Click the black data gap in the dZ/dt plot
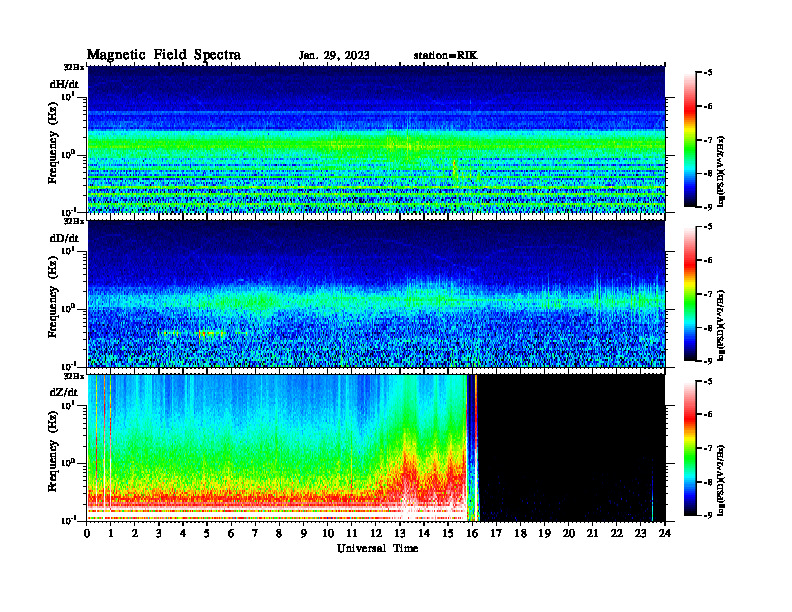Image resolution: width=792 pixels, height=612 pixels. (572, 448)
